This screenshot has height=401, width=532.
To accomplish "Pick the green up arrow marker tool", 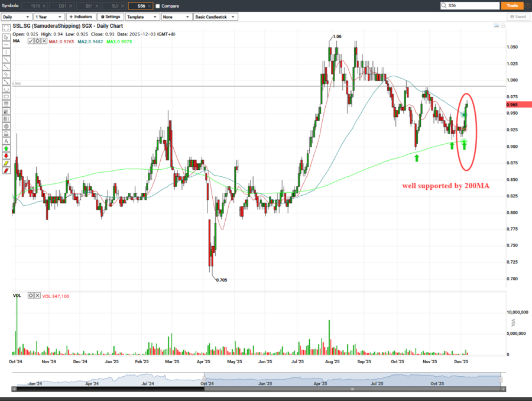I will coord(6,148).
